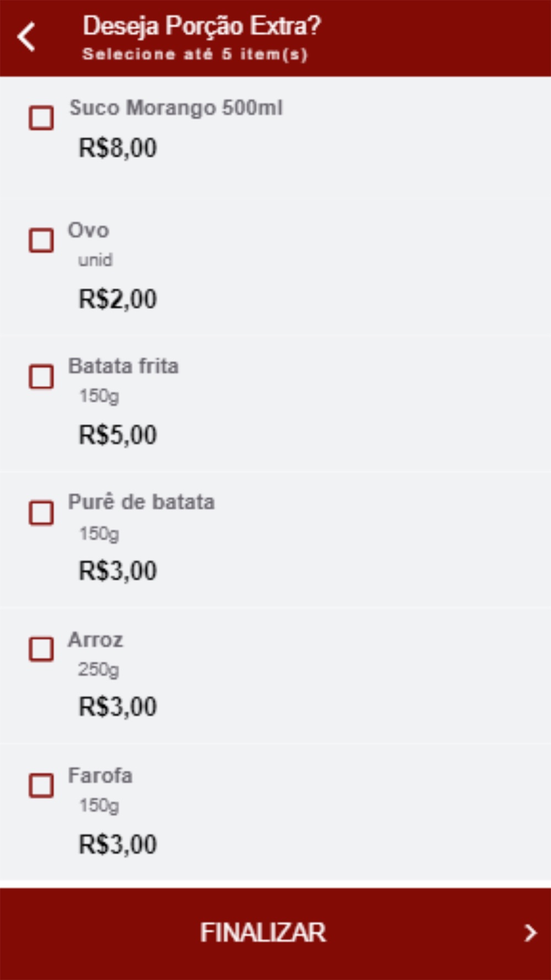Go back using the header arrow

[26, 37]
